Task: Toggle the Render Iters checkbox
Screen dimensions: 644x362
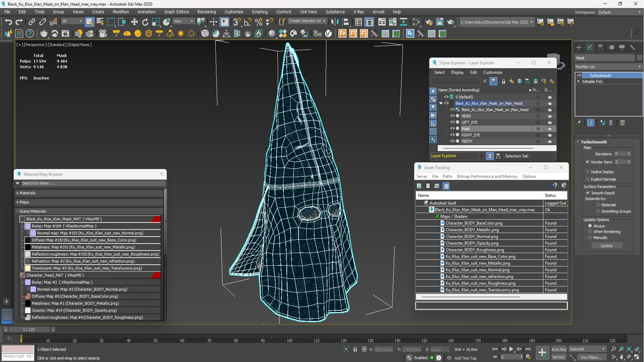Action: [588, 162]
